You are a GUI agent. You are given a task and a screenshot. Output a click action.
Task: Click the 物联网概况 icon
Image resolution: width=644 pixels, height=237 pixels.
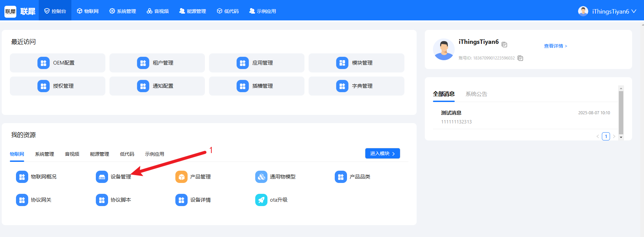point(22,177)
